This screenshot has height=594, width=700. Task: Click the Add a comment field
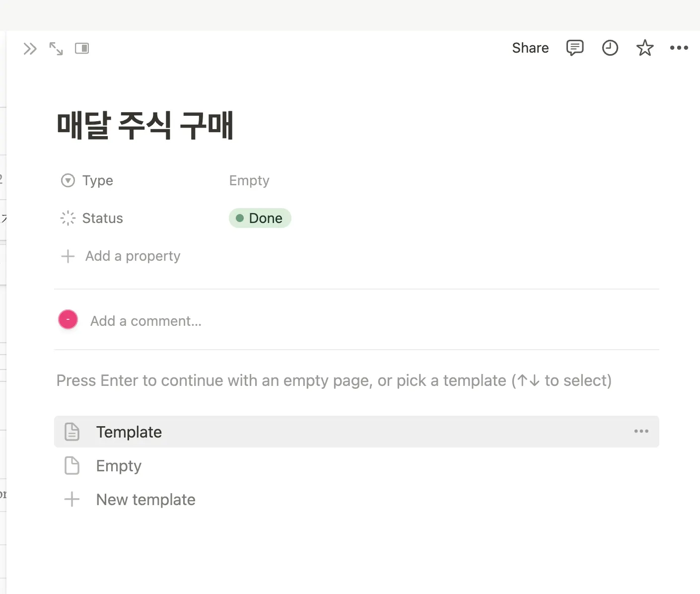tap(146, 321)
